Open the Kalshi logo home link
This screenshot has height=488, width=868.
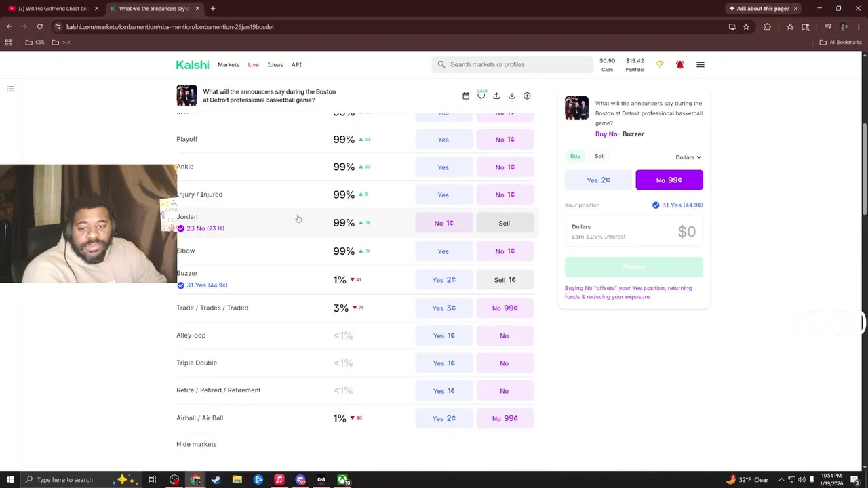coord(193,65)
